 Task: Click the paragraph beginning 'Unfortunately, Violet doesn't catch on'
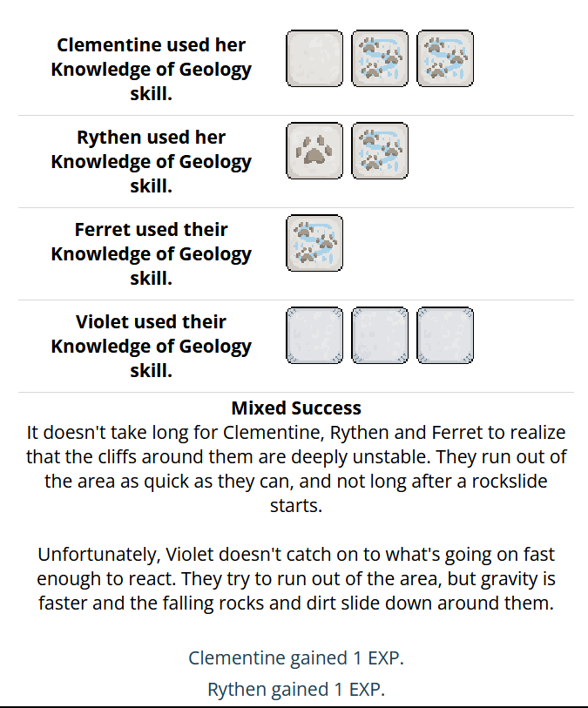296,578
